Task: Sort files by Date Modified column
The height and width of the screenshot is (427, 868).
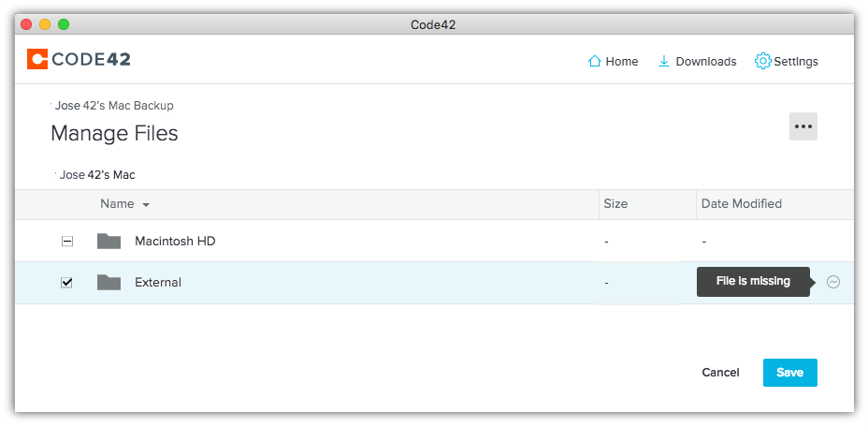Action: (x=741, y=204)
